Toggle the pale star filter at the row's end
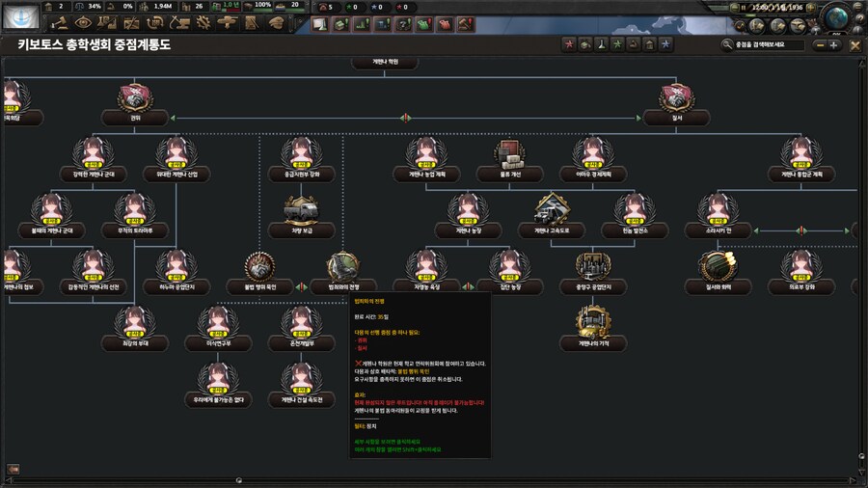 coord(665,44)
